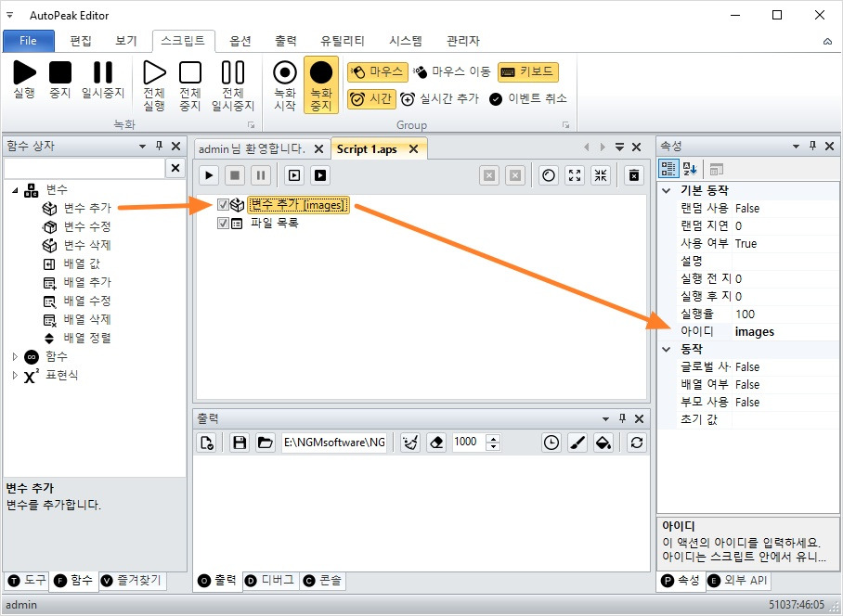Click the 중지 stop button in ribbon
843x616 pixels.
click(60, 80)
